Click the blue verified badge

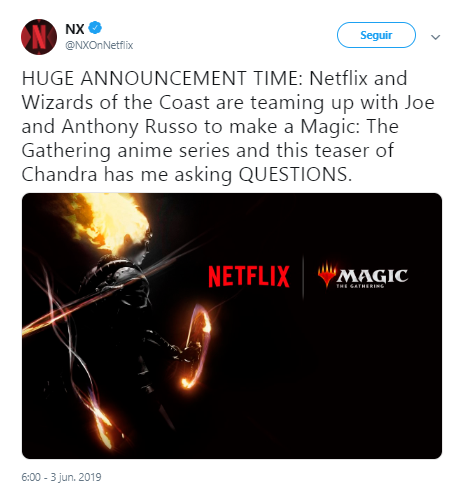coord(95,28)
